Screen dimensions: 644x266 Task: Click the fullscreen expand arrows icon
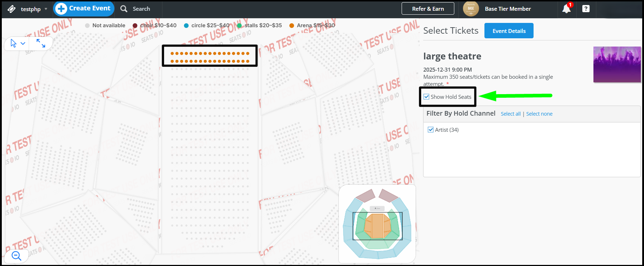(x=41, y=43)
